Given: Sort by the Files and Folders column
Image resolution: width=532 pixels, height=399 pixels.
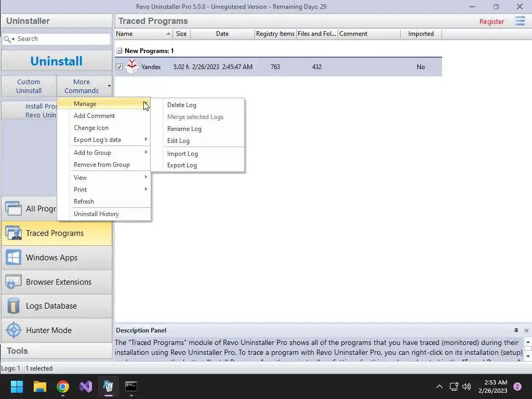Looking at the screenshot, I should pos(317,34).
